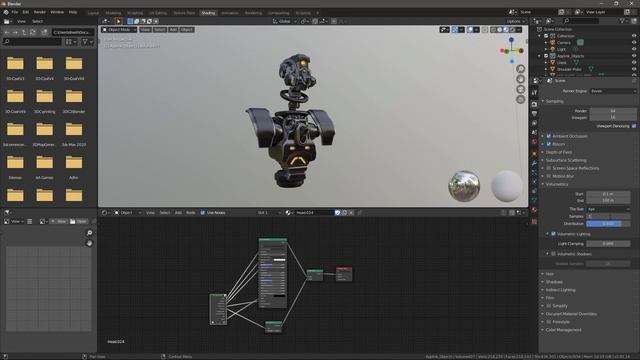Toggle camera view gizmo button
Image resolution: width=640 pixels, height=360 pixels.
(x=520, y=89)
